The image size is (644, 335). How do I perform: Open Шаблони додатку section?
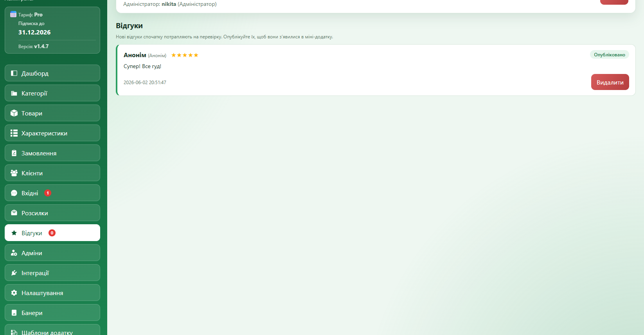point(52,330)
